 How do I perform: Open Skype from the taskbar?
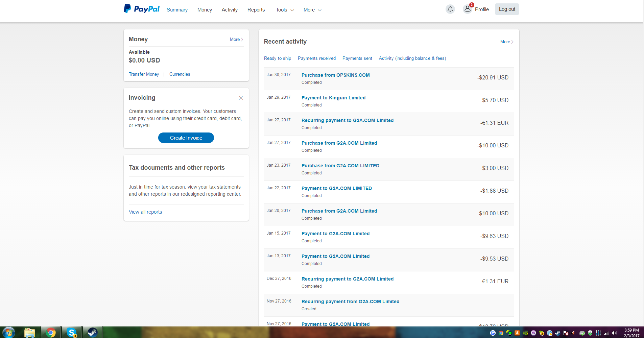click(72, 333)
